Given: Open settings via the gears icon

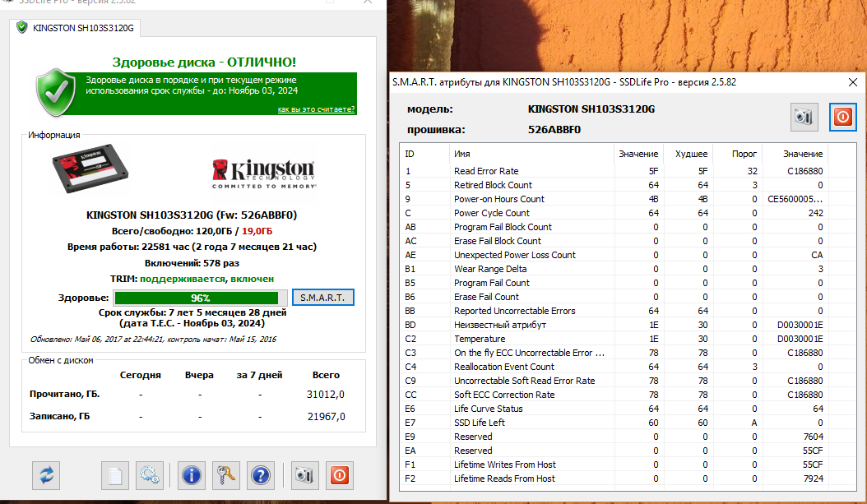Looking at the screenshot, I should [x=150, y=475].
